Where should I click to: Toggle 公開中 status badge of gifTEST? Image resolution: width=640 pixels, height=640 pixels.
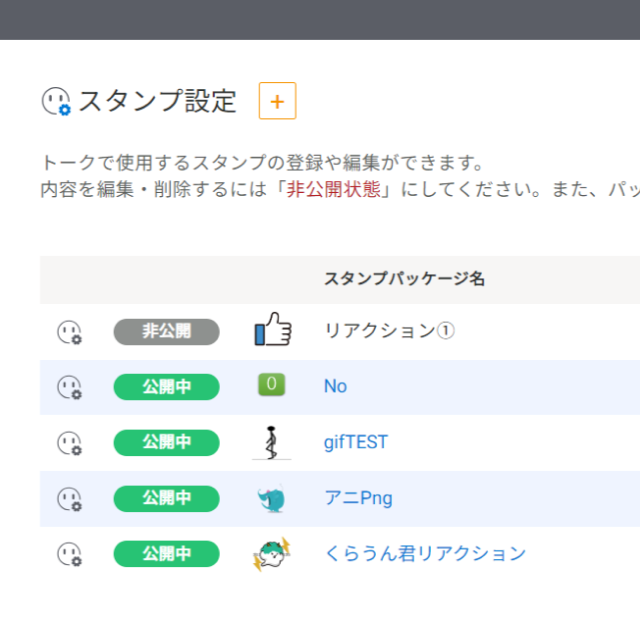167,442
